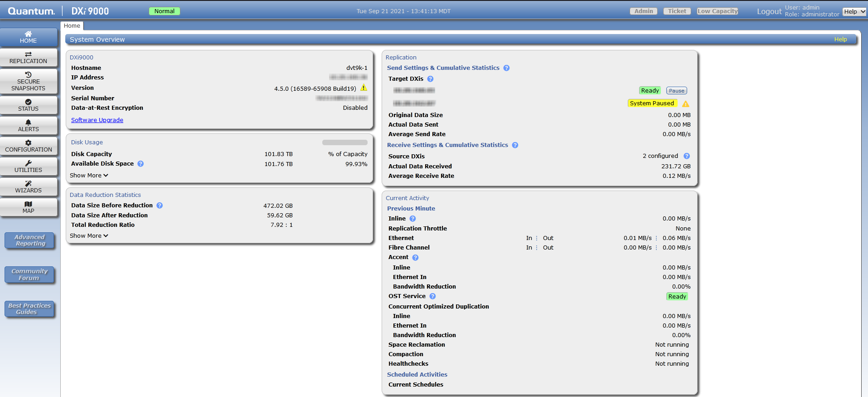
Task: Click the System Paused status label
Action: 652,103
